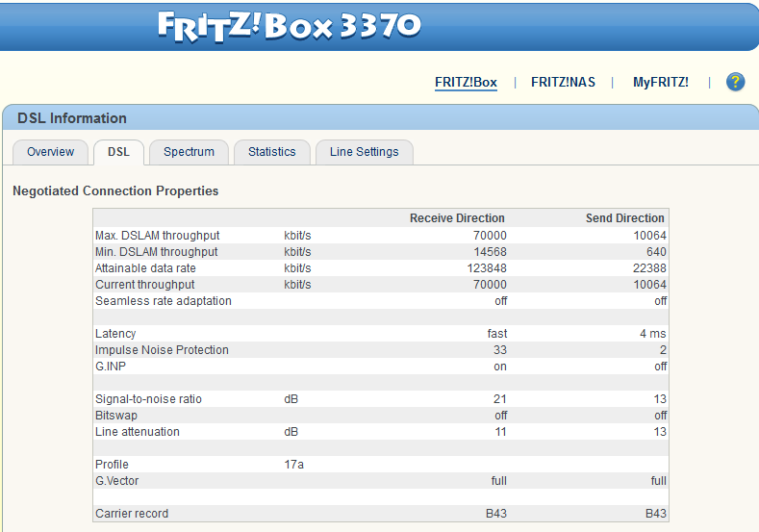
Task: Select the DSL tab
Action: [118, 152]
